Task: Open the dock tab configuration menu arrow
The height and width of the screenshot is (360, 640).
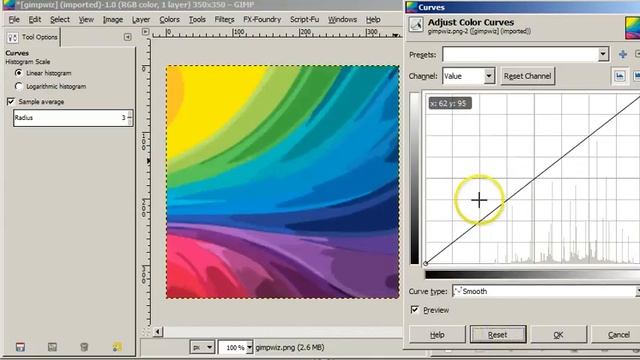Action: click(x=127, y=37)
